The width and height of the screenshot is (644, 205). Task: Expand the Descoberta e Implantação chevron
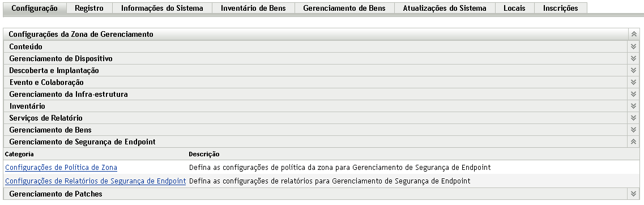pos(633,70)
